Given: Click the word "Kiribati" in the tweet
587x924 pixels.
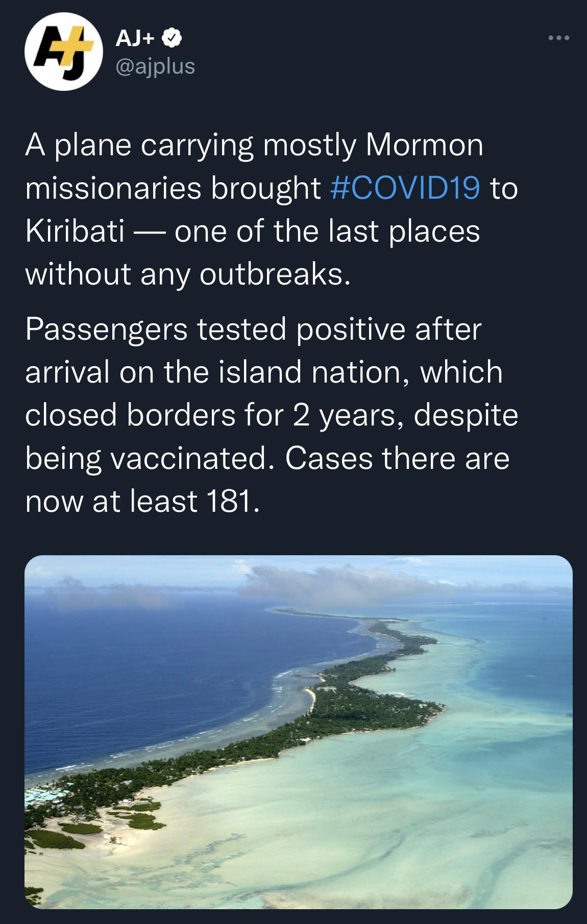Looking at the screenshot, I should (75, 231).
